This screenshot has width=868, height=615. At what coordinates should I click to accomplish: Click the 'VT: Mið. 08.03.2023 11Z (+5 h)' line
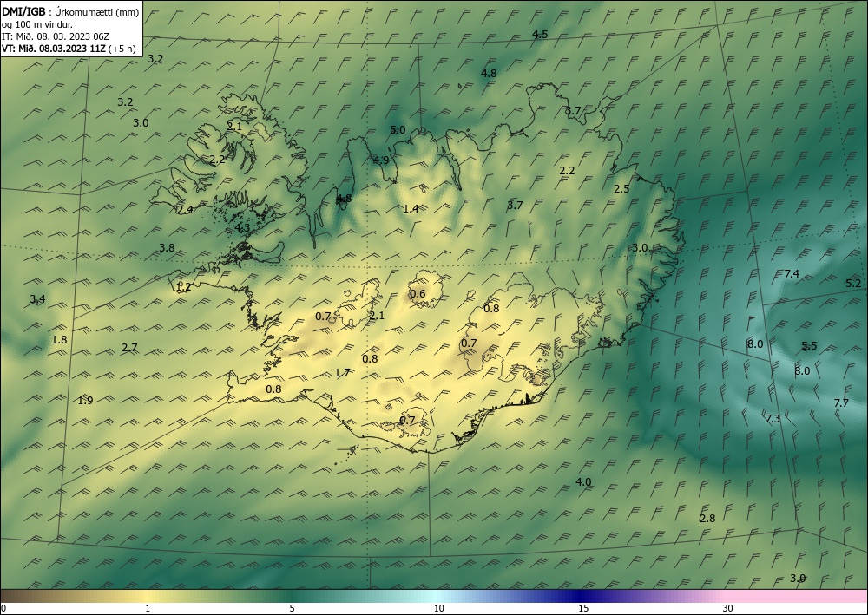69,49
